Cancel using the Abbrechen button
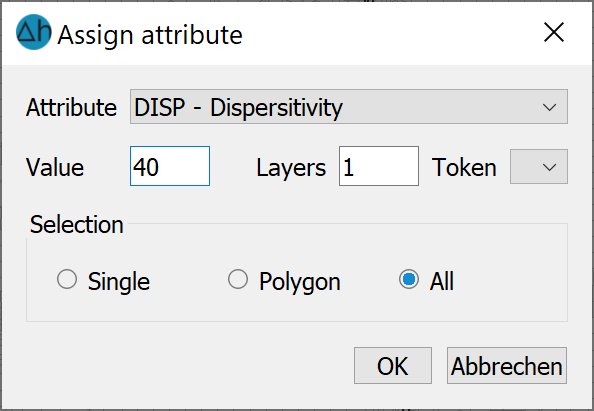594x411 pixels. (507, 366)
